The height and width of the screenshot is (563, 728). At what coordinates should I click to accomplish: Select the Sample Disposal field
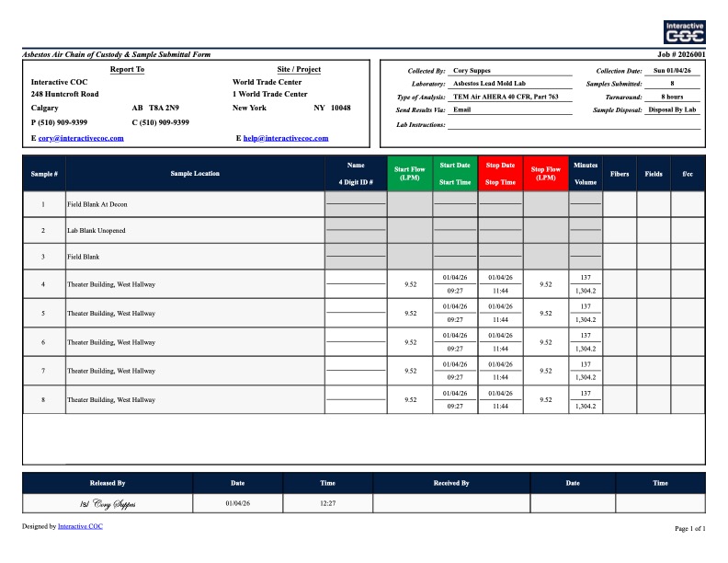click(672, 109)
